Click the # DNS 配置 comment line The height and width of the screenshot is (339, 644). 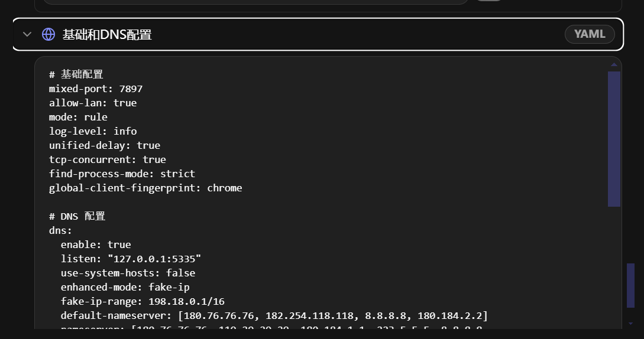(77, 216)
